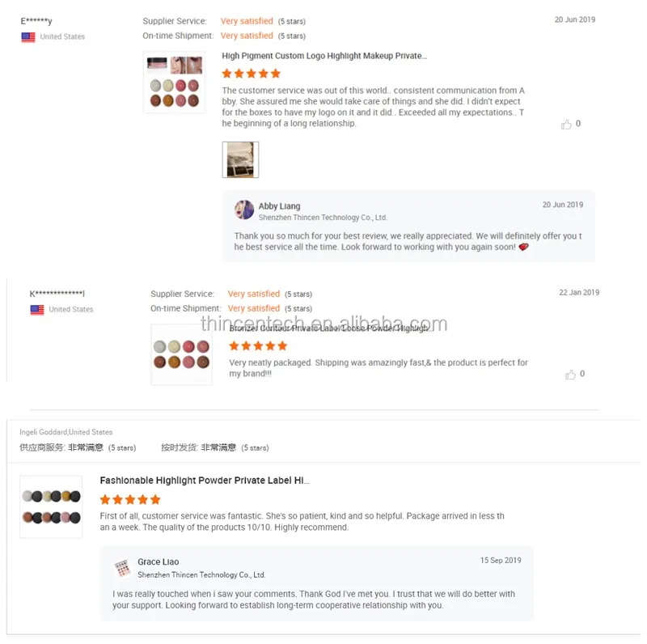647x644 pixels.
Task: Click United States flag under K***l
Action: (x=37, y=310)
